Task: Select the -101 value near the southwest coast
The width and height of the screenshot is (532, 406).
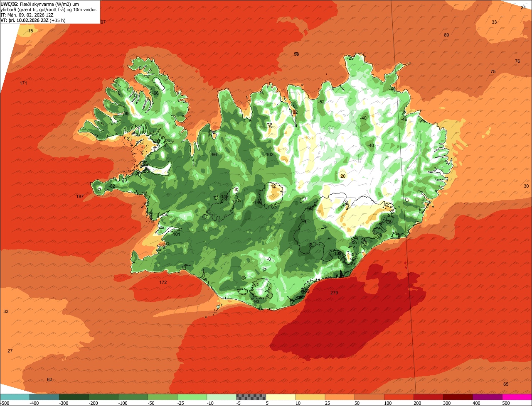Action: (176, 234)
